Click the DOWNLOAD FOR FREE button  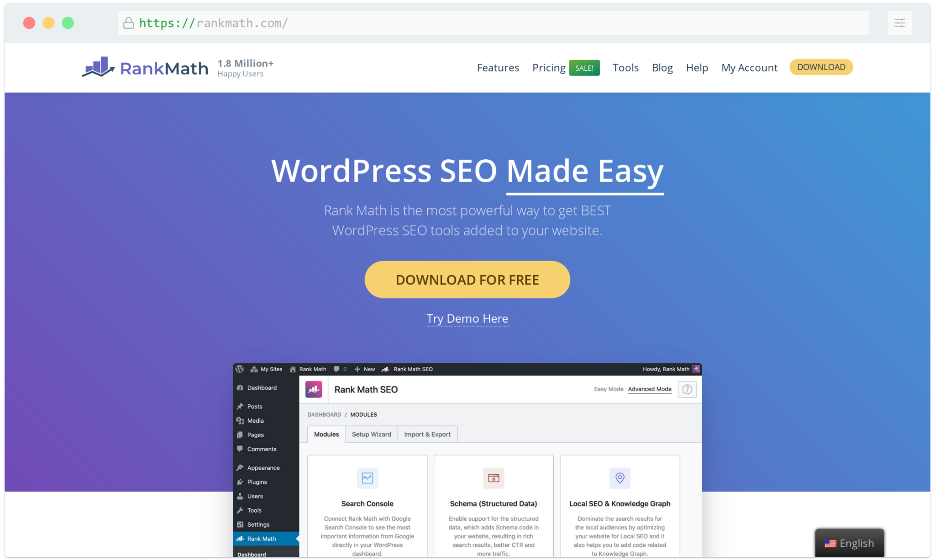(x=467, y=279)
